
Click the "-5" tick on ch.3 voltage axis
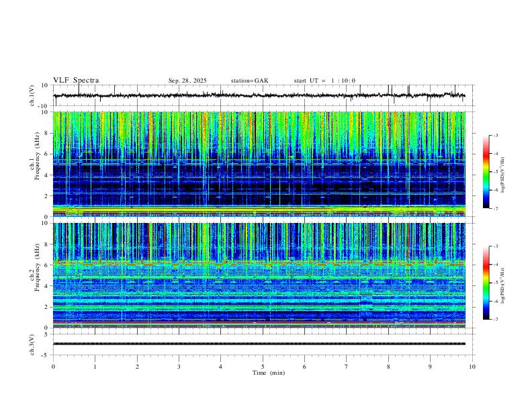tap(45, 355)
